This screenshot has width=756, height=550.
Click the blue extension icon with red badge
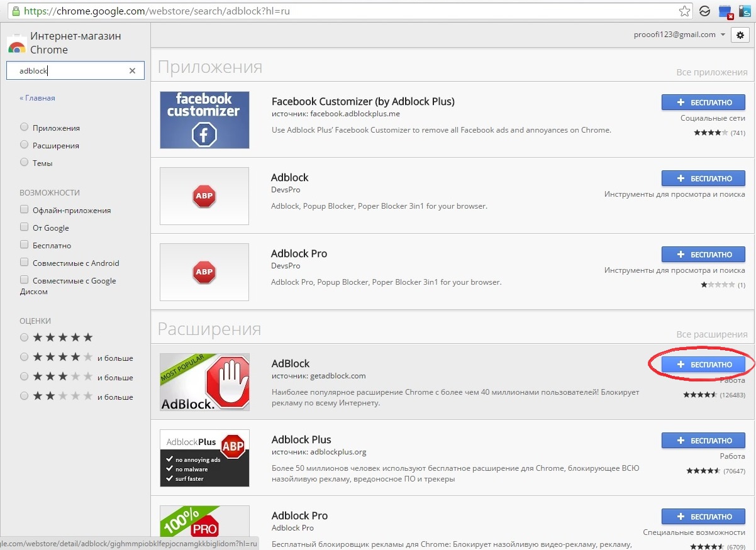(x=726, y=11)
